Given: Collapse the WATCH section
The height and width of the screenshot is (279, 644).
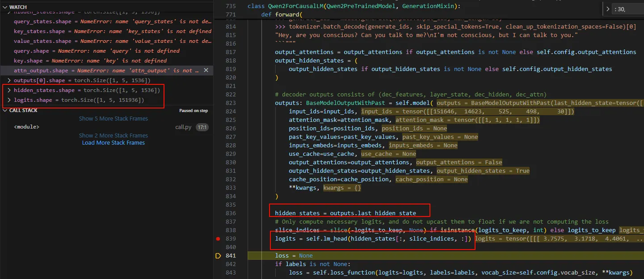Looking at the screenshot, I should 5,7.
